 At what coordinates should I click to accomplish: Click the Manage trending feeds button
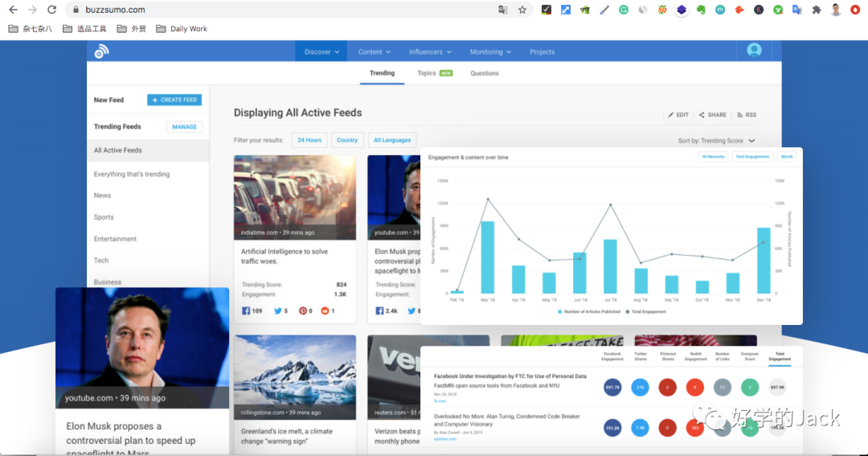point(184,126)
